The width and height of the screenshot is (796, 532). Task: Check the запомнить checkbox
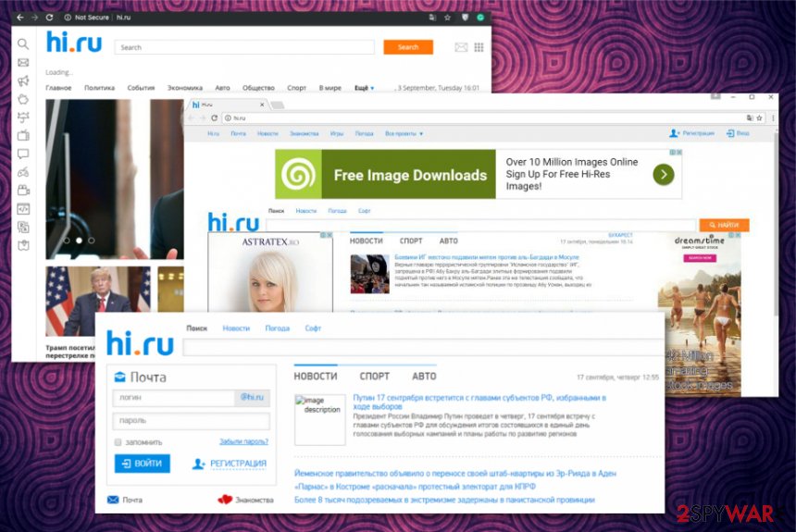[x=118, y=442]
